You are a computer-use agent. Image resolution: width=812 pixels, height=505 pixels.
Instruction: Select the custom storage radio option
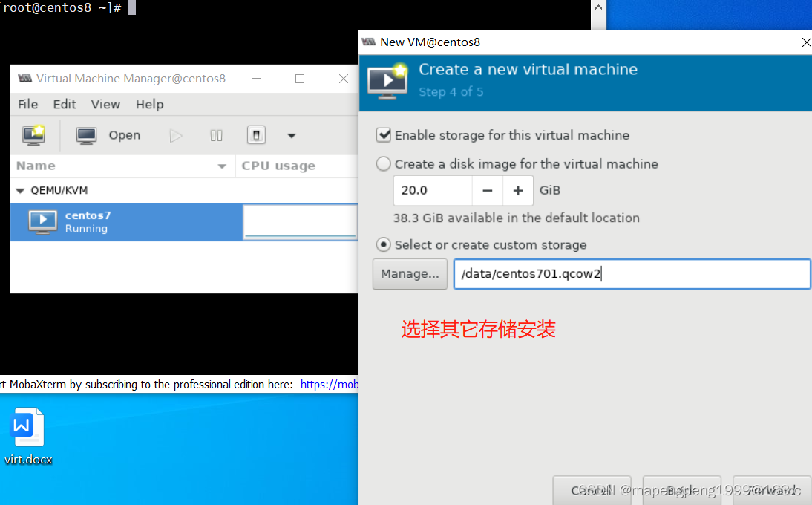coord(383,244)
